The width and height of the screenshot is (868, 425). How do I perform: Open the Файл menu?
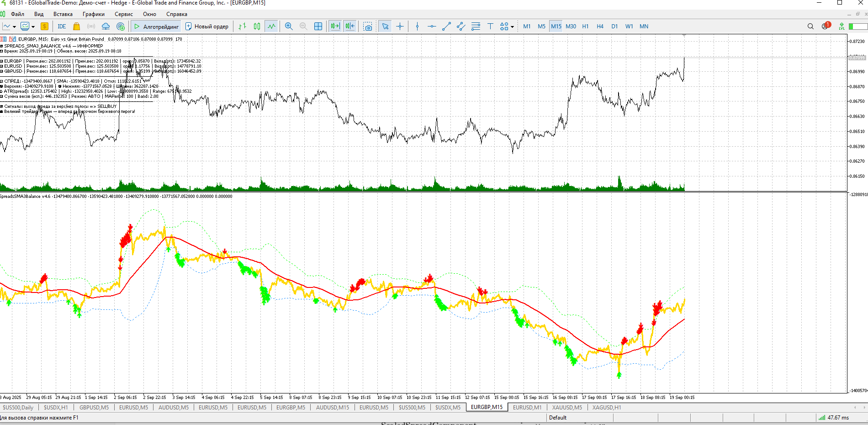click(x=18, y=14)
